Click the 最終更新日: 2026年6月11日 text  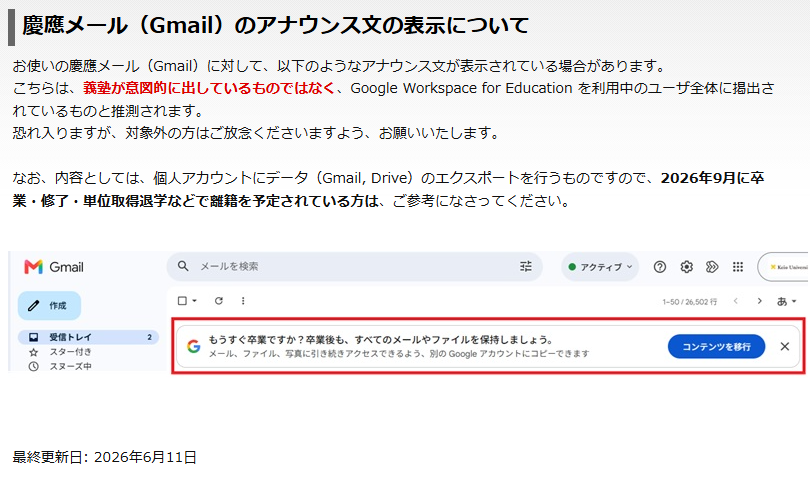point(104,457)
